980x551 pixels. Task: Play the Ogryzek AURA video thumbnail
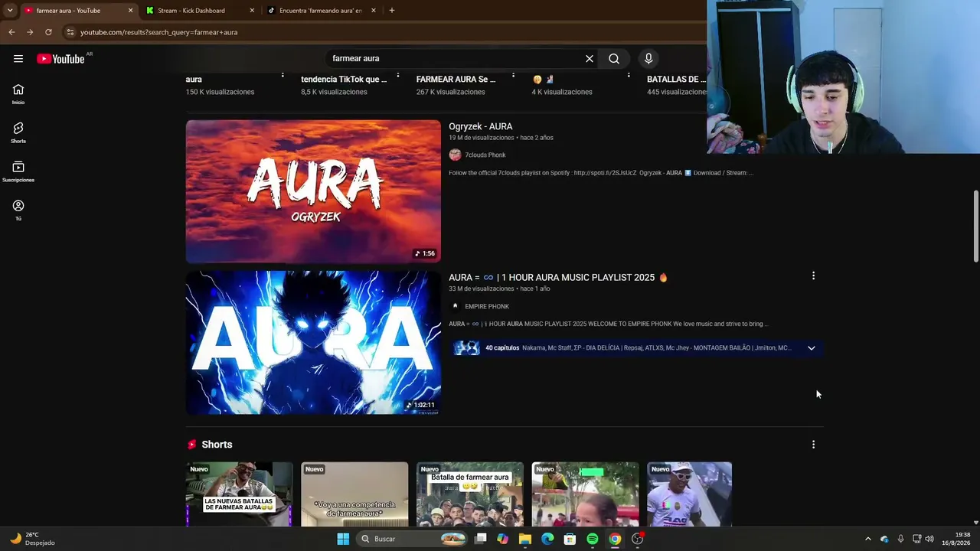(313, 191)
